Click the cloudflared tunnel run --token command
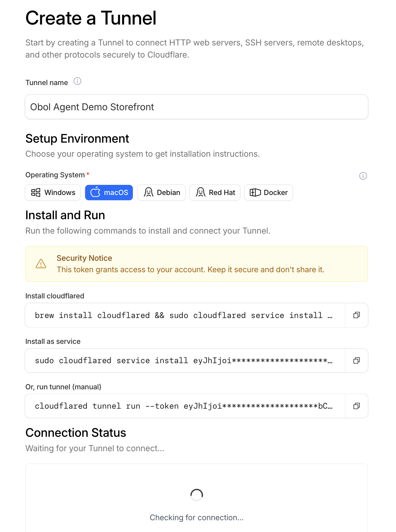This screenshot has height=532, width=396. point(184,406)
